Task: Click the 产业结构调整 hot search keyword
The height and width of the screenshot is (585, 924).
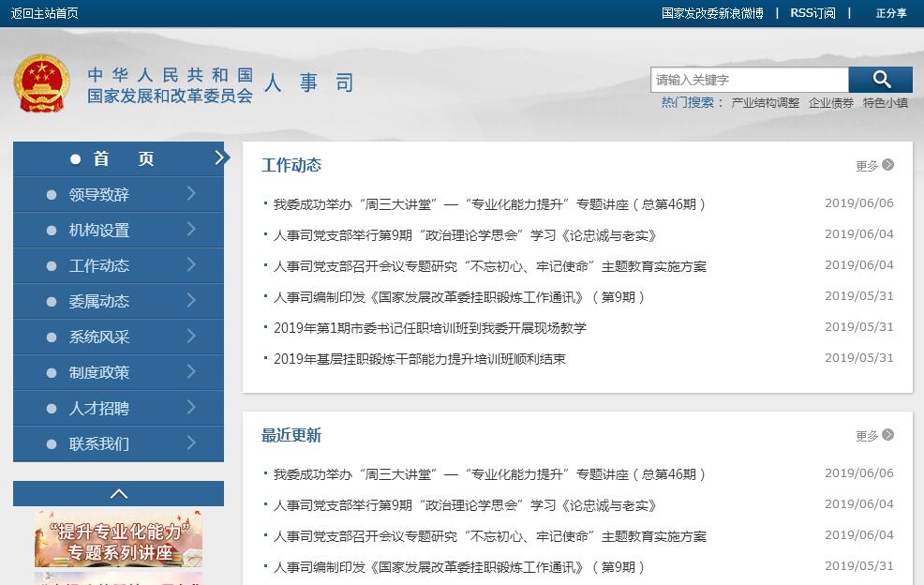Action: click(x=765, y=103)
